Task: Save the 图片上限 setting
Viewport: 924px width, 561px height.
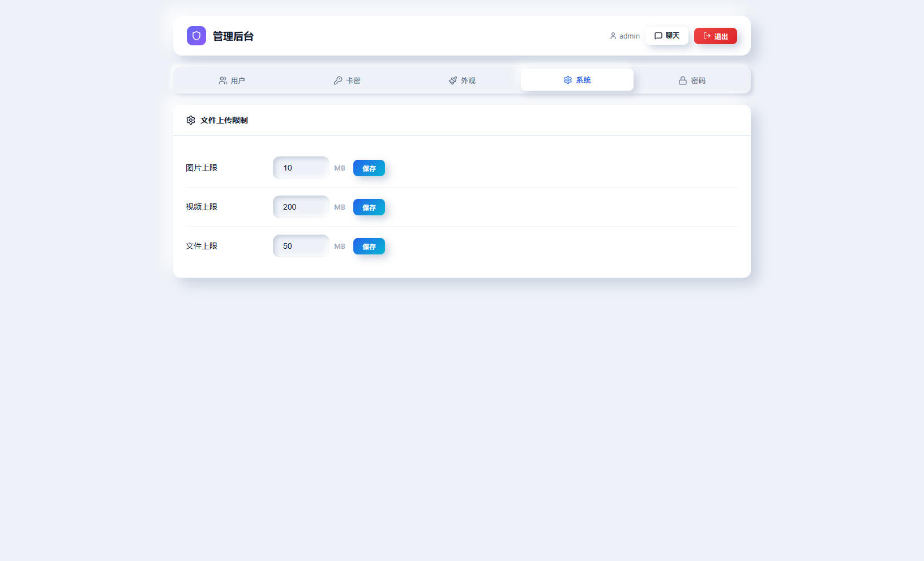Action: tap(369, 168)
